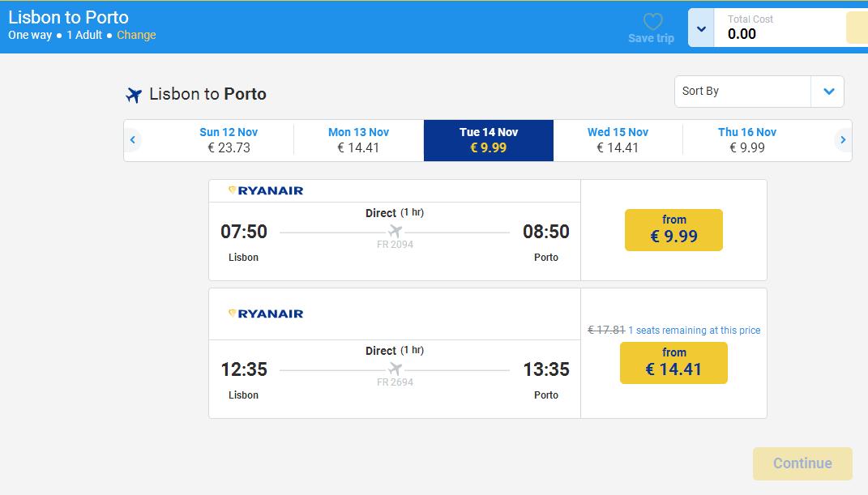Viewport: 868px width, 495px height.
Task: Show later dates with the right arrow
Action: coord(843,140)
